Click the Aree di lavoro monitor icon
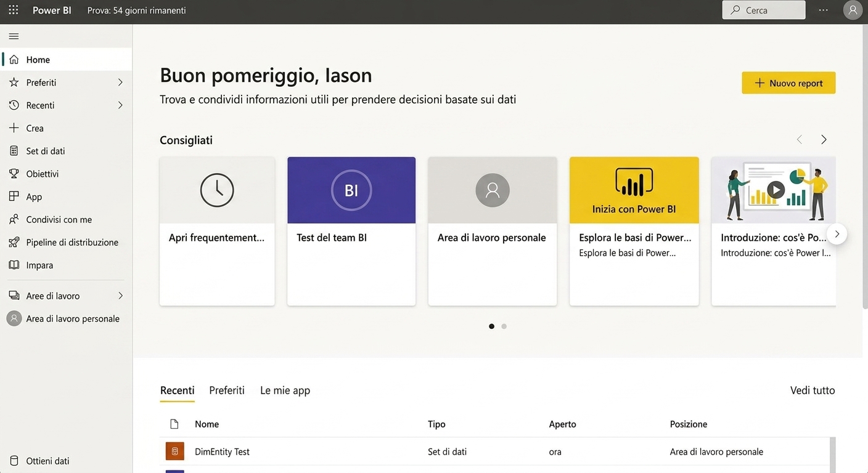Viewport: 868px width, 473px height. coord(14,296)
